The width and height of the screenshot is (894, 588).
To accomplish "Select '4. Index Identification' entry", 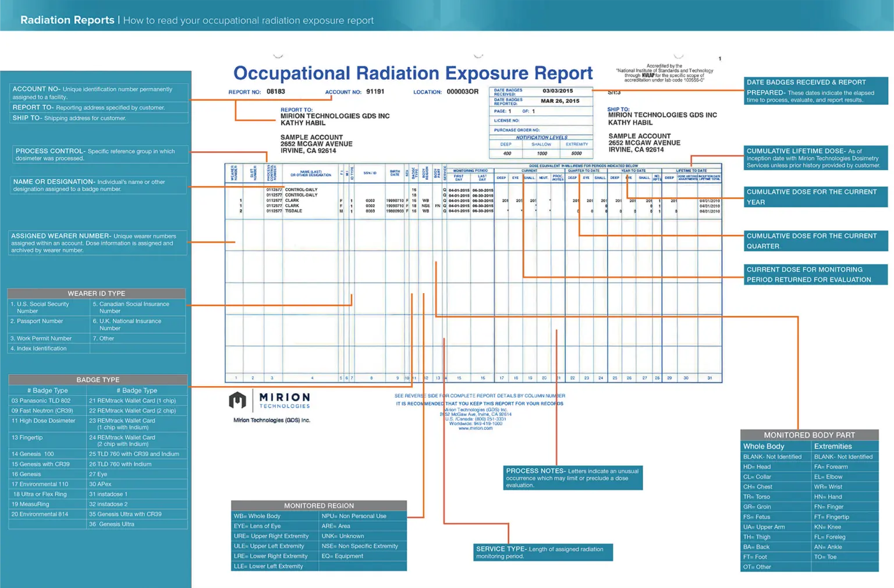I will coord(49,348).
